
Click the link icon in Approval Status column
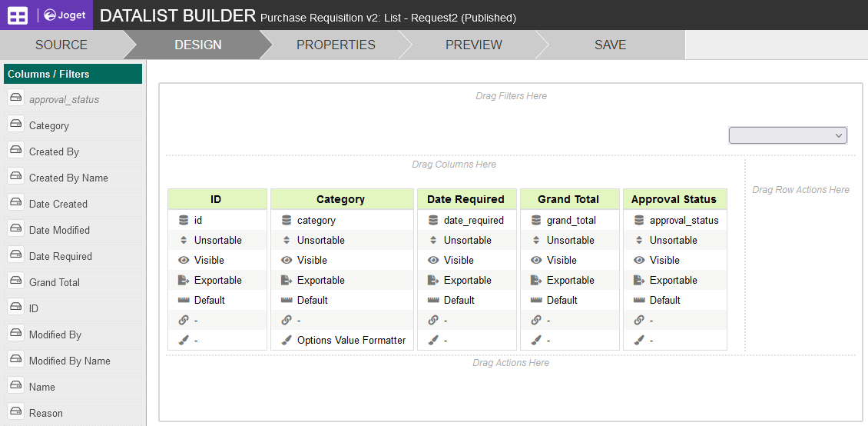click(x=639, y=320)
